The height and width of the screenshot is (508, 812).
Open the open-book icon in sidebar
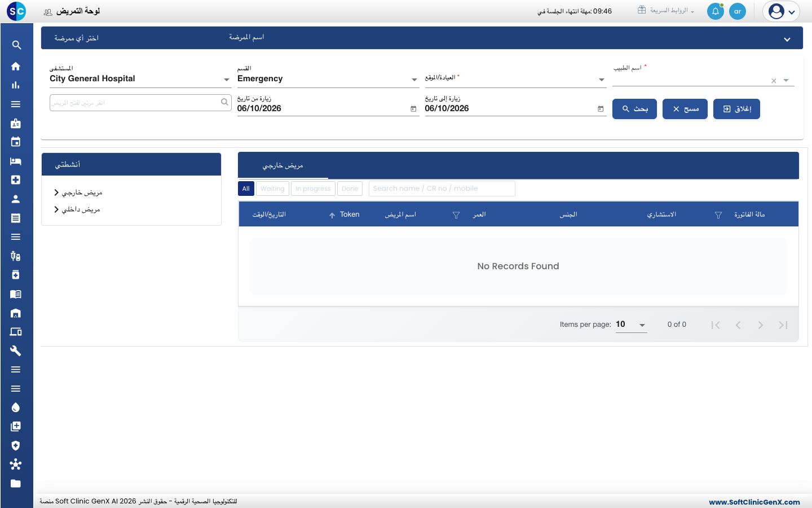(x=16, y=294)
